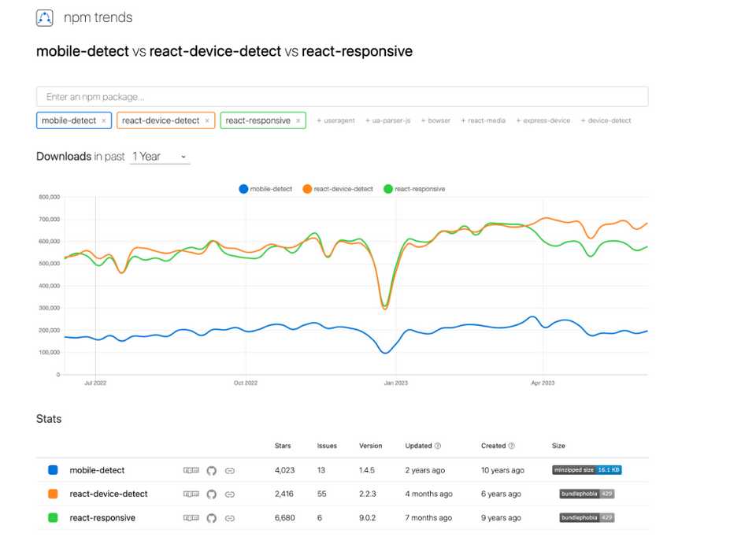Screen dimensions: 756x548
Task: Click the 4,023 stars value
Action: point(284,470)
